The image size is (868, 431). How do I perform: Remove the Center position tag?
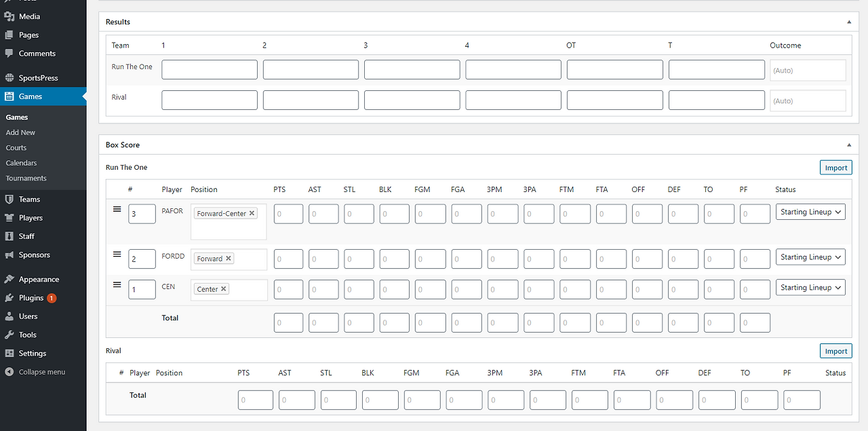(223, 289)
